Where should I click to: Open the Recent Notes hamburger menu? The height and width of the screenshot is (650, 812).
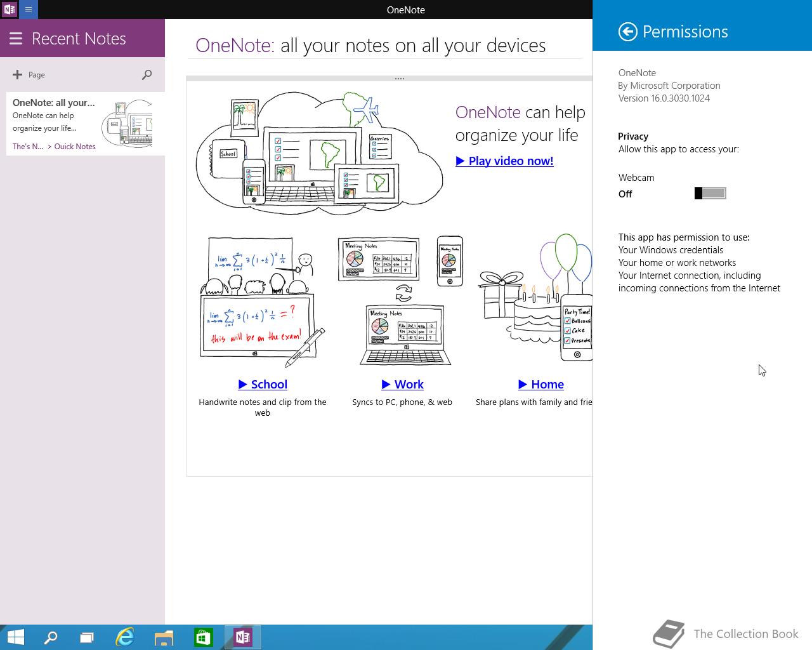[16, 39]
